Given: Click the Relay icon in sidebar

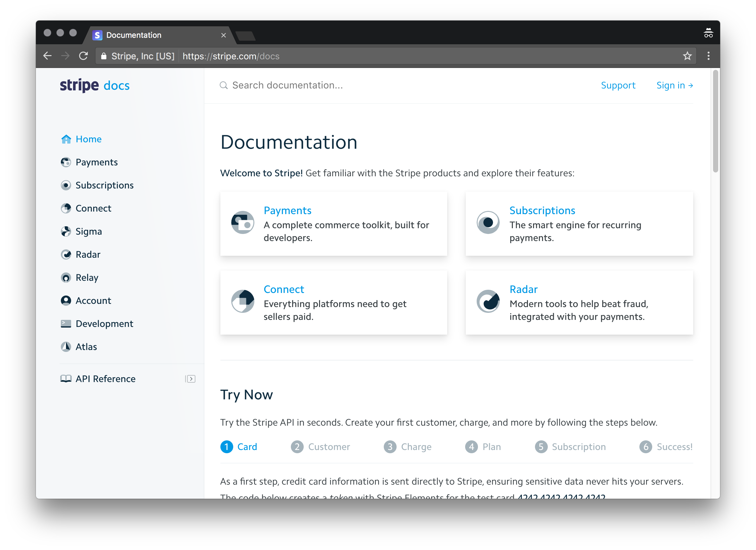Looking at the screenshot, I should (x=66, y=277).
